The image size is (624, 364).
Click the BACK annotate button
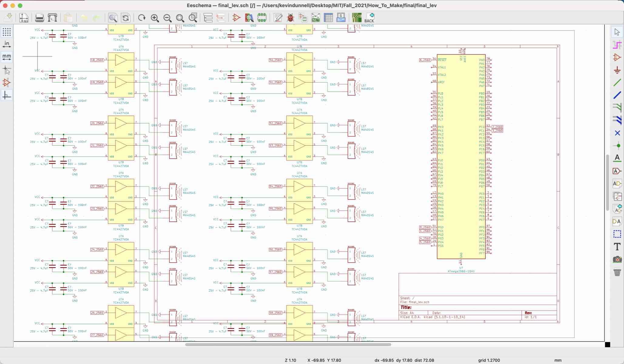(369, 18)
